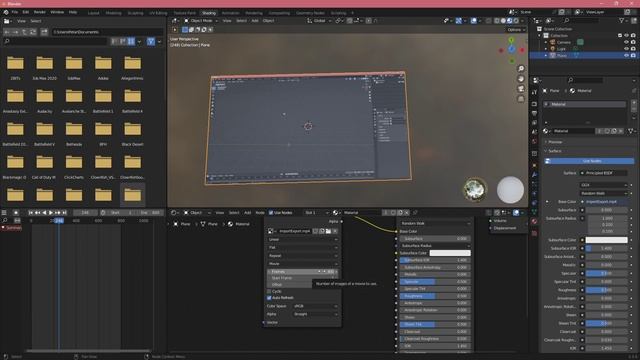Refresh the file browser list
Viewport: 640px width, 360px height.
33,31
